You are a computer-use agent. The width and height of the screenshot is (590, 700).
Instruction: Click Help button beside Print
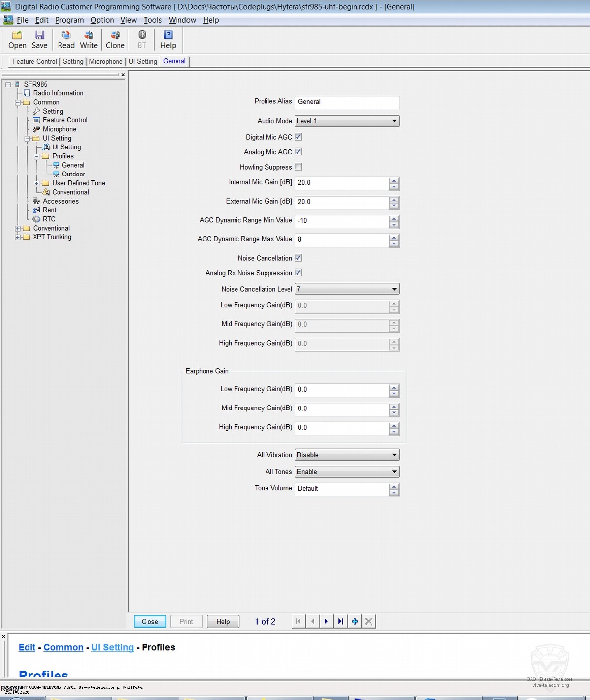(x=223, y=622)
